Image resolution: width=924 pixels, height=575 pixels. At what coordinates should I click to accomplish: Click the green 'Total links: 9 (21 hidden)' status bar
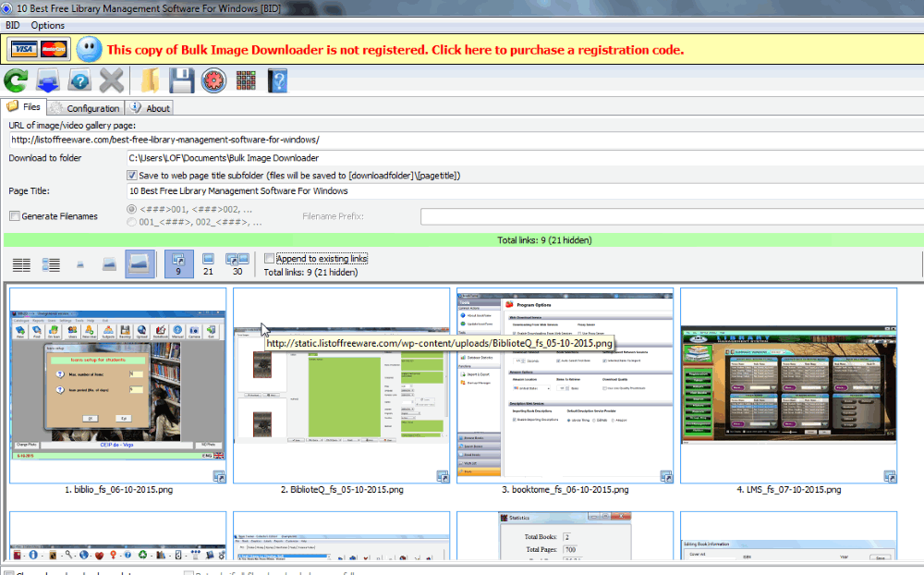(464, 240)
